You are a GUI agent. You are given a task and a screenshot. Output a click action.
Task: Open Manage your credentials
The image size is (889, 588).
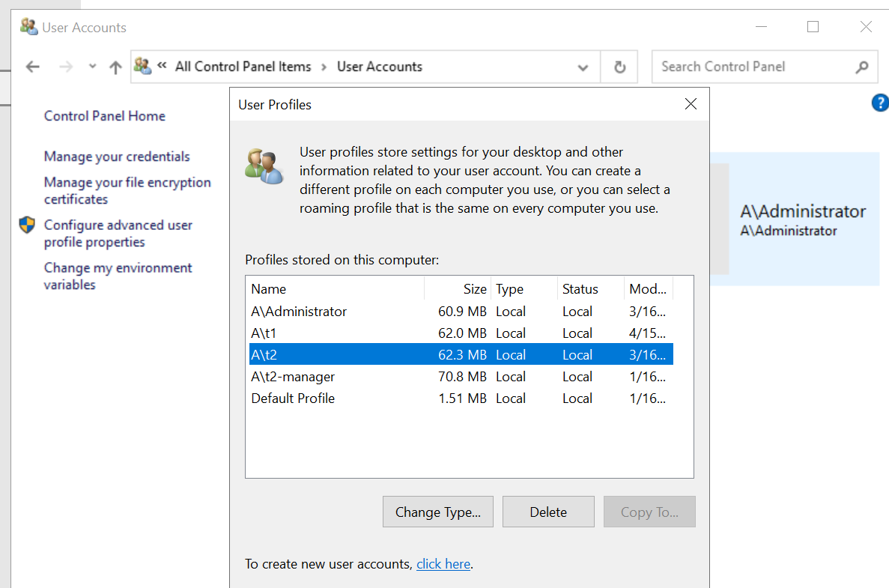(x=116, y=157)
